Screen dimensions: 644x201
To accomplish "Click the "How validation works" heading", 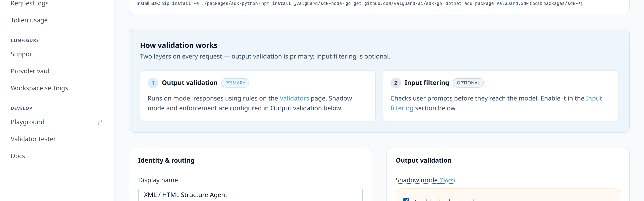I will tap(178, 45).
